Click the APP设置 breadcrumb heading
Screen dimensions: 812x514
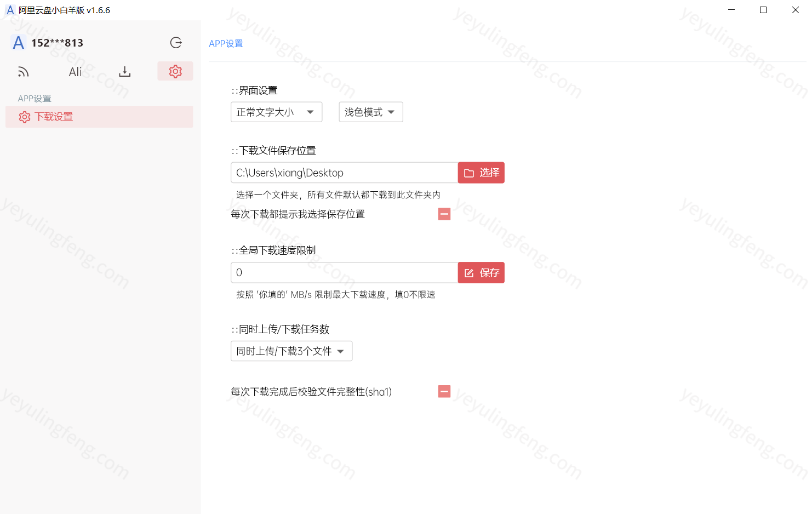pos(226,43)
